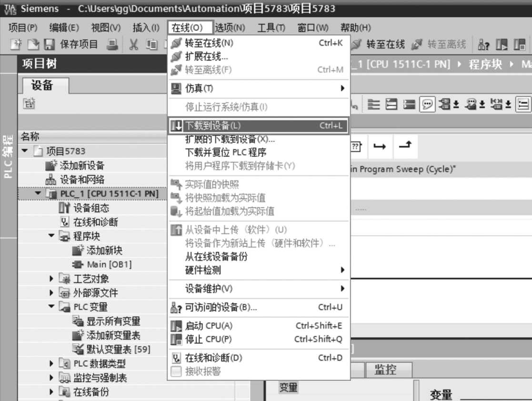Select 添加新块 tree item
Screen dimensions: 532x401
[104, 251]
